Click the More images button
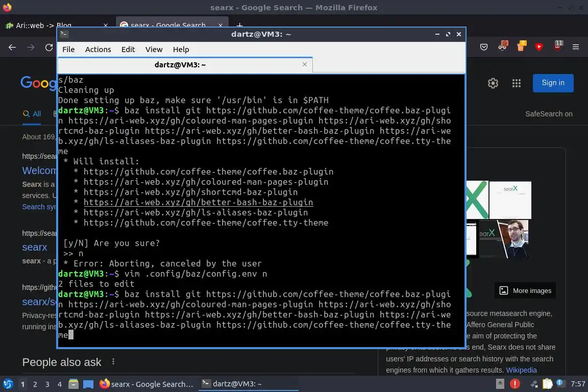Screen dimensions: 588x392 point(525,290)
